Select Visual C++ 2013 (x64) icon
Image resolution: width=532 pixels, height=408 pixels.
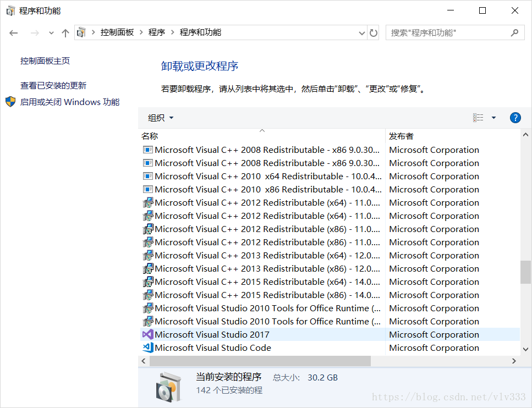[148, 256]
